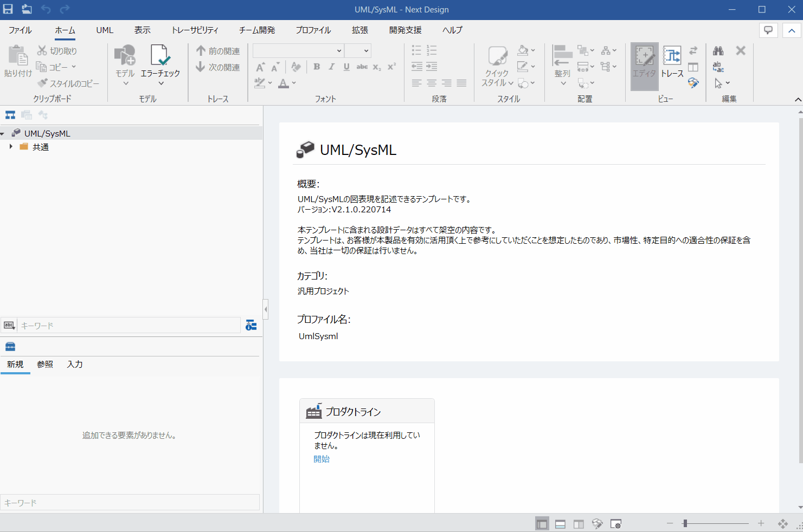Viewport: 803px width, 532px height.
Task: Open the チーム開発 ribbon tab
Action: [x=257, y=30]
